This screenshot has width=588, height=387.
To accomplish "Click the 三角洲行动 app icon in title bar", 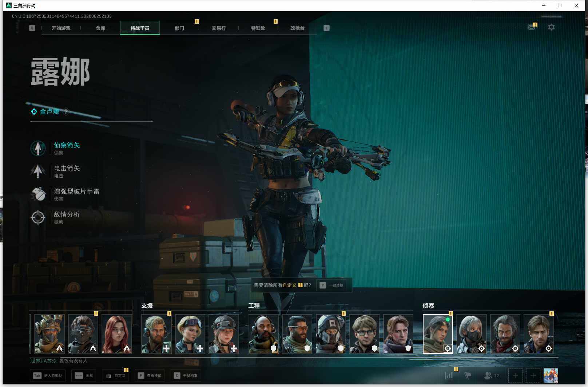I will 9,5.
